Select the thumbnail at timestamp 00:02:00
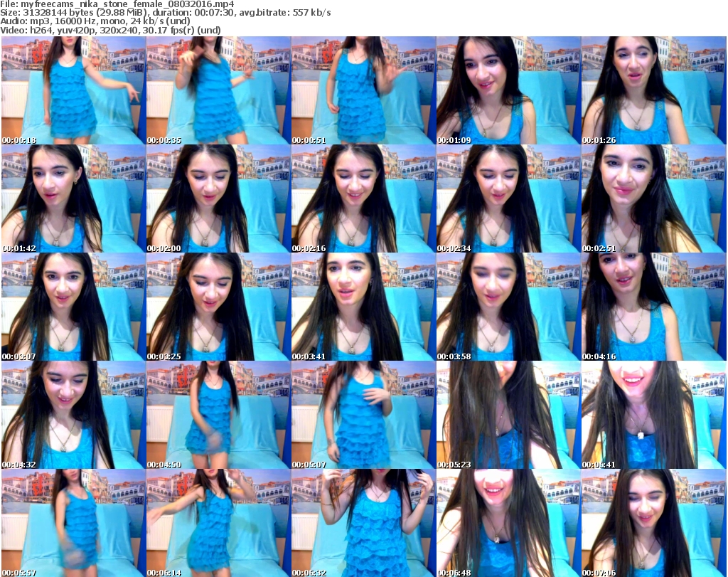 (x=219, y=198)
